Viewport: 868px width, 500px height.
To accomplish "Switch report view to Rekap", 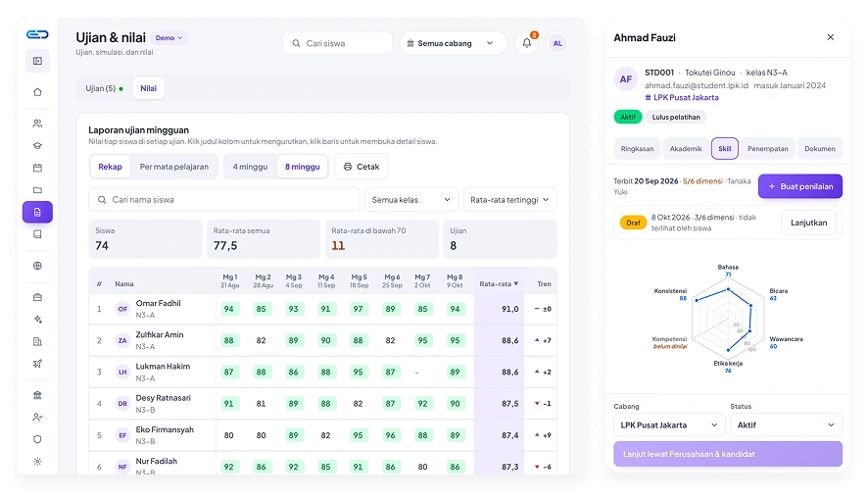I will point(110,167).
